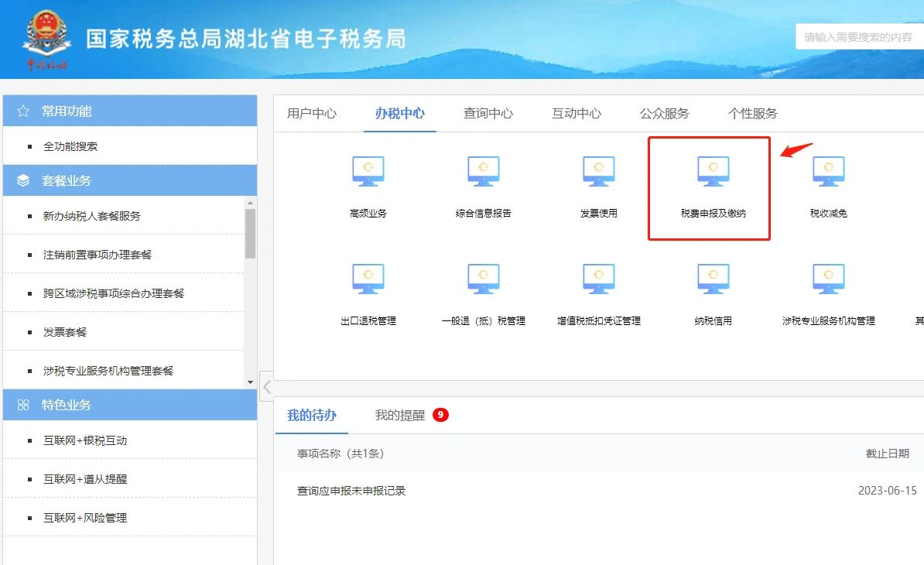Focus the search input field

[x=860, y=37]
